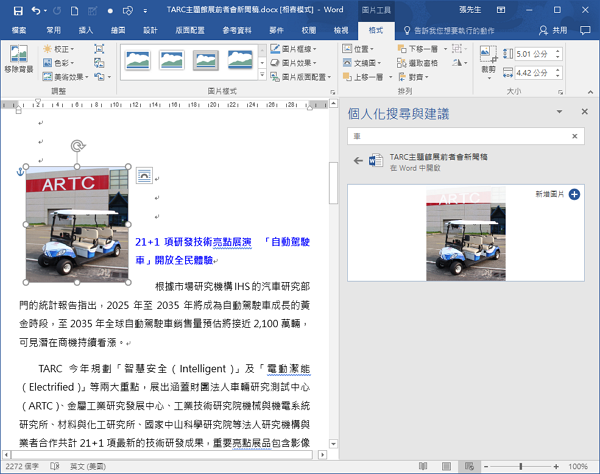Close the 個人化搜尋與建議 pane

coord(584,111)
